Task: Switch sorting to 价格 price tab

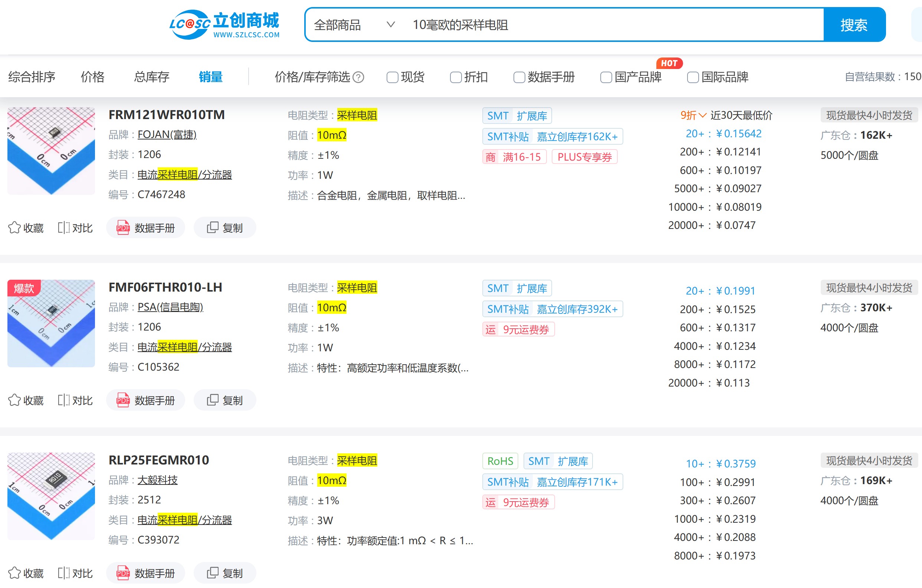Action: 92,76
